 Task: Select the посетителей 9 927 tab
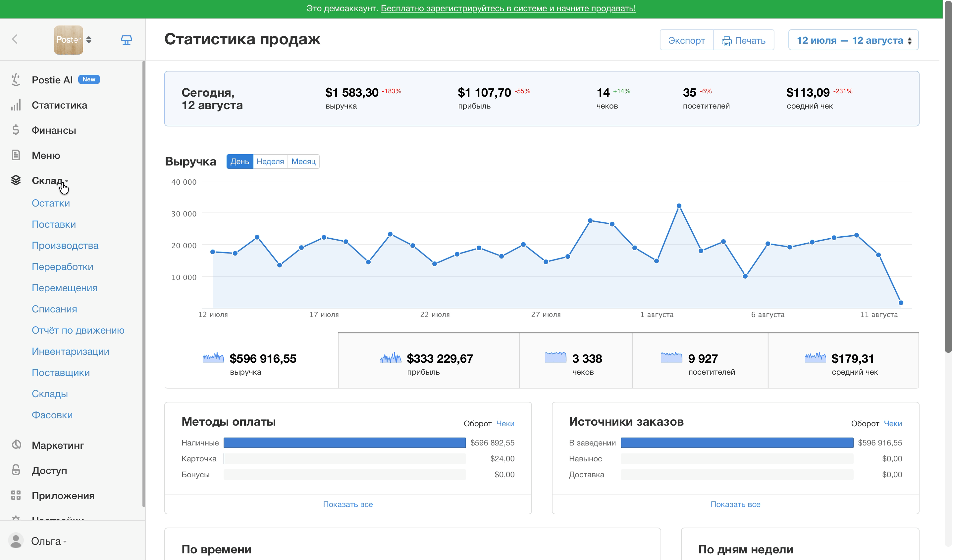[700, 361]
